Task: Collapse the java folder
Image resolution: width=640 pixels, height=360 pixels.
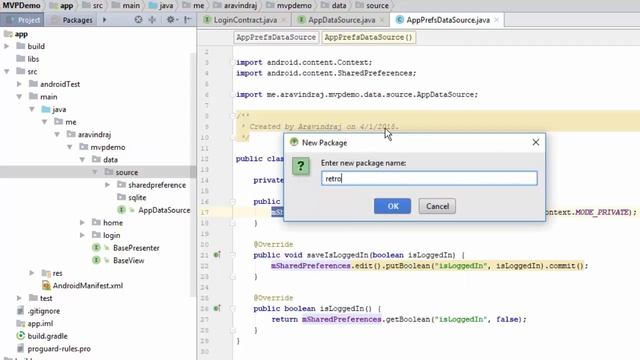Action: (32, 109)
